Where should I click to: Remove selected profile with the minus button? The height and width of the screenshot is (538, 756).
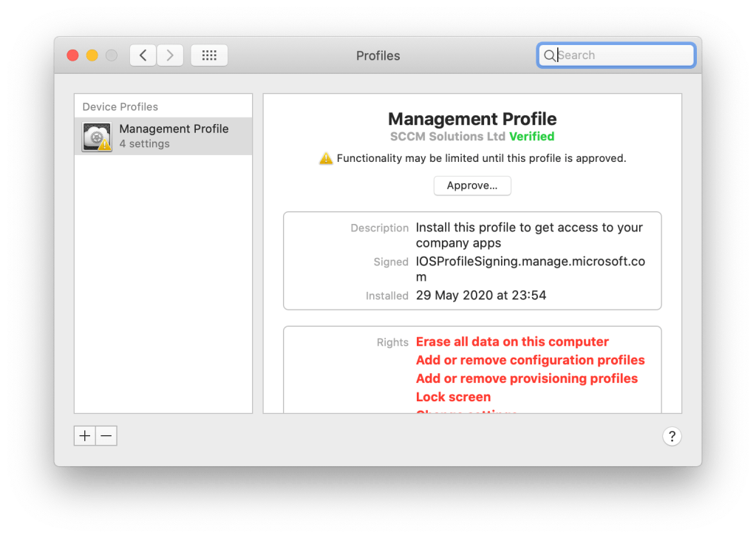[x=106, y=436]
